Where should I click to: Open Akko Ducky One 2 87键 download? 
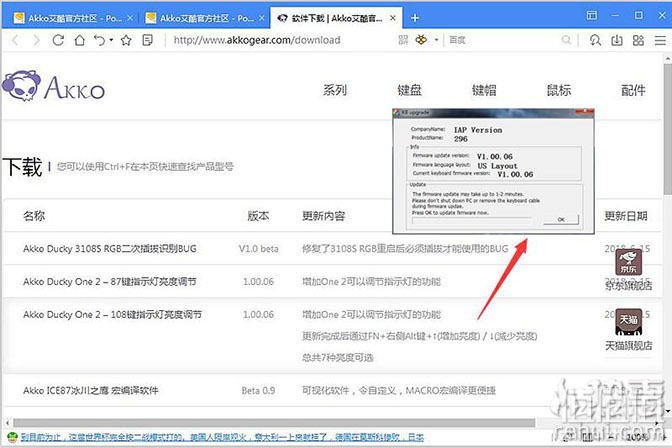110,282
